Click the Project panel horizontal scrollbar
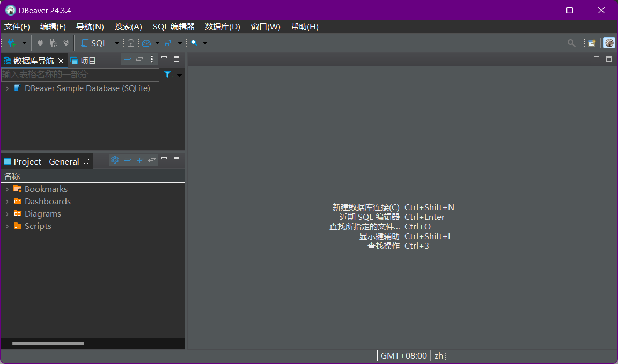 coord(48,344)
